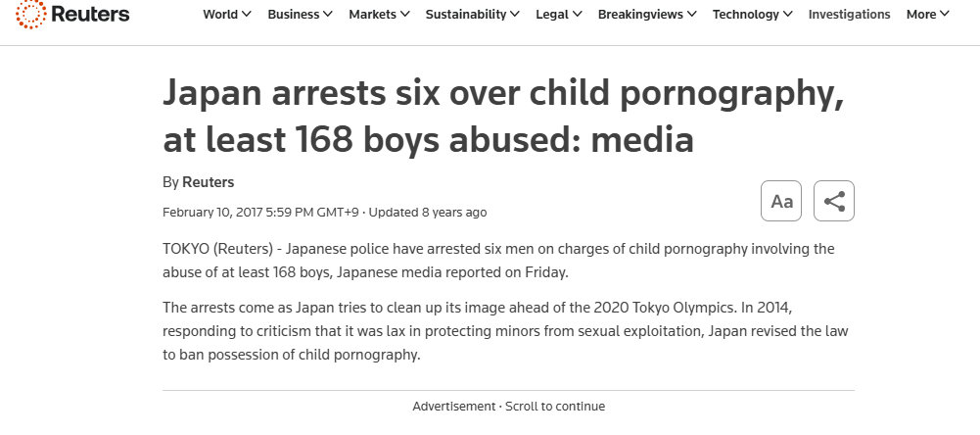The height and width of the screenshot is (435, 980).
Task: Open the Markets dropdown menu
Action: (379, 15)
